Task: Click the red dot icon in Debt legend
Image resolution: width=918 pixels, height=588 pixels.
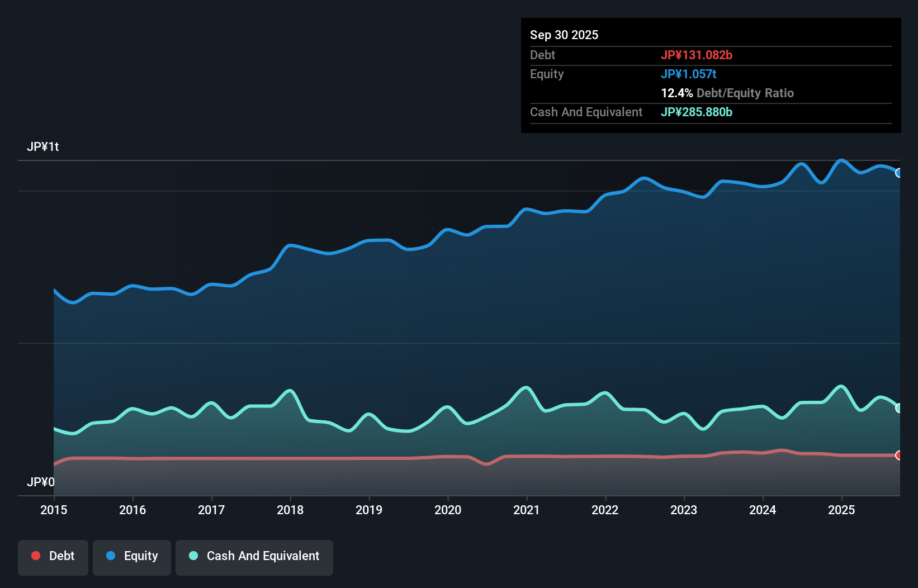Action: 35,556
